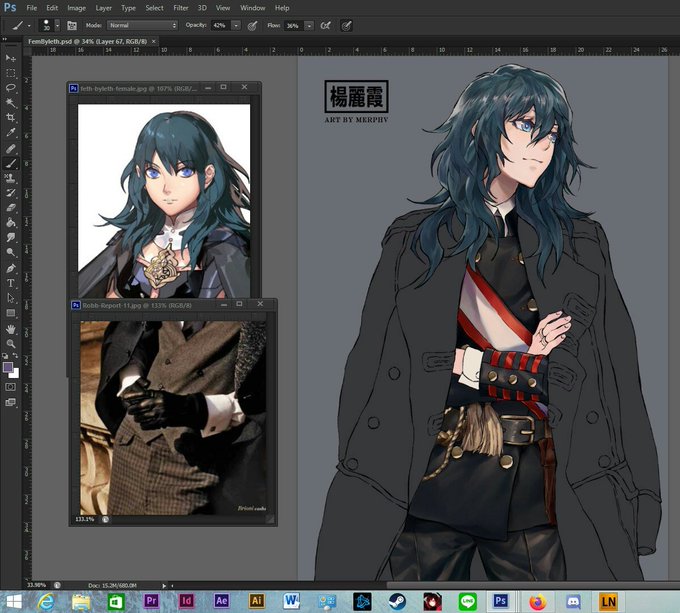Image resolution: width=680 pixels, height=613 pixels.
Task: Select the Rectangular Marquee tool
Action: tap(11, 73)
